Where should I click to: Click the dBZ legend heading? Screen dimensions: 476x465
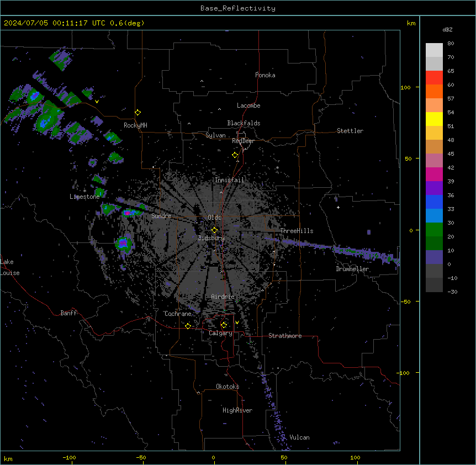tap(447, 29)
